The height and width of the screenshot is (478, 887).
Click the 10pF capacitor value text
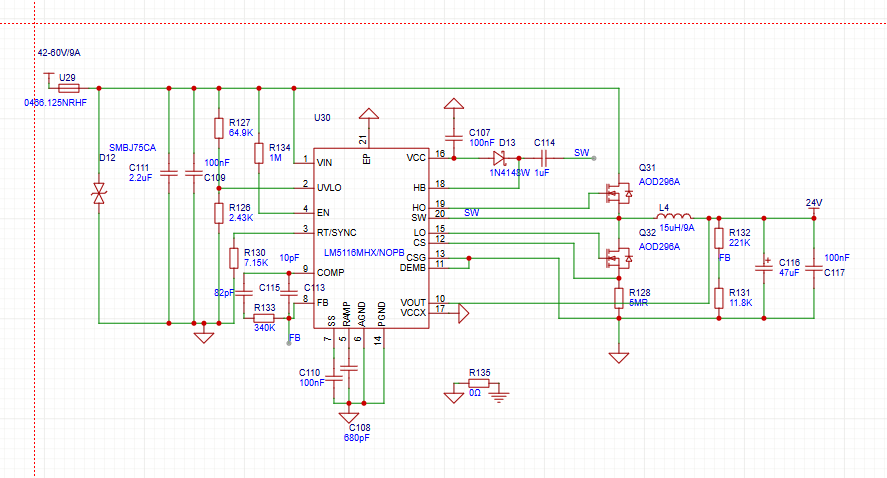tap(289, 258)
